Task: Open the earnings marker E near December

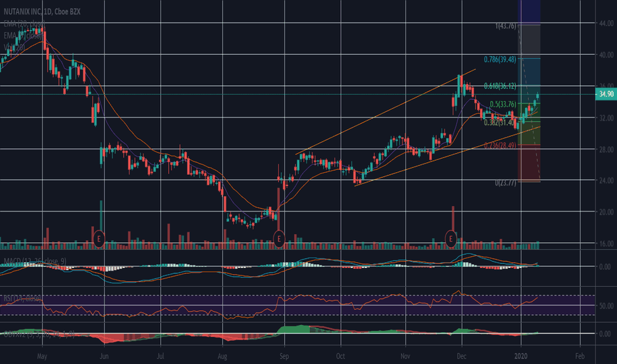Action: pos(451,238)
